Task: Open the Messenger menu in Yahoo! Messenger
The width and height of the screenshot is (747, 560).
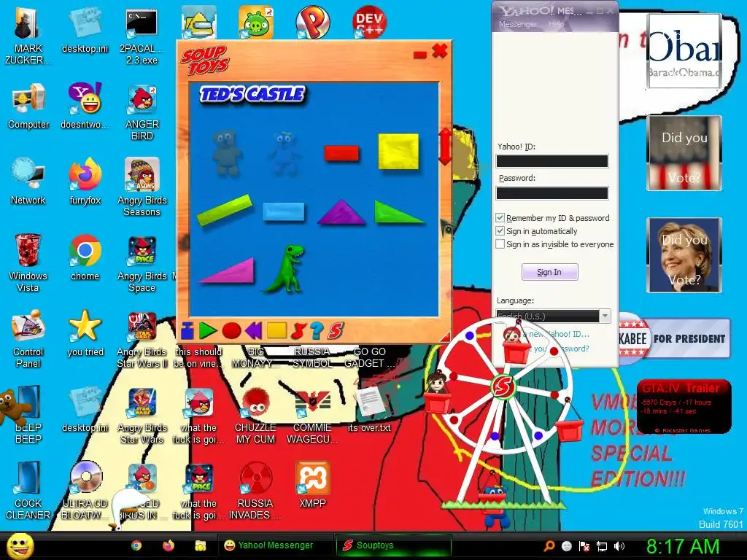Action: 517,24
